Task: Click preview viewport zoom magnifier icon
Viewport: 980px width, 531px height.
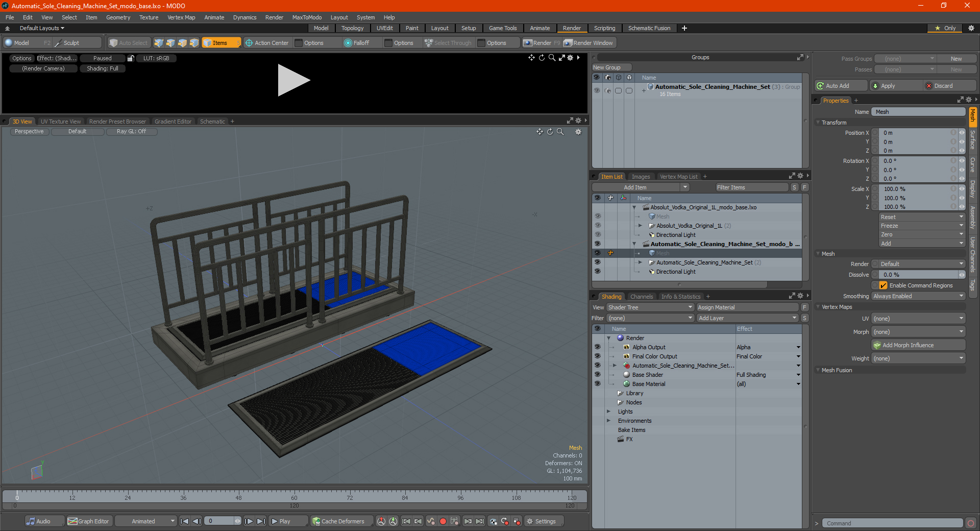Action: tap(552, 58)
